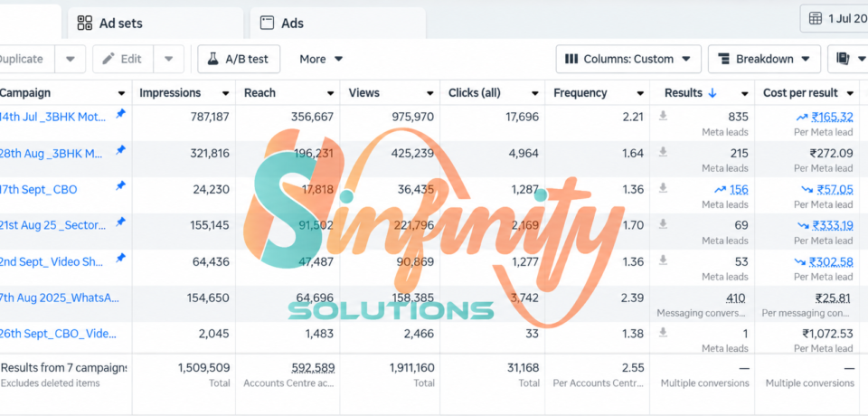The image size is (868, 416).
Task: Expand the Edit dropdown arrow
Action: (x=169, y=59)
